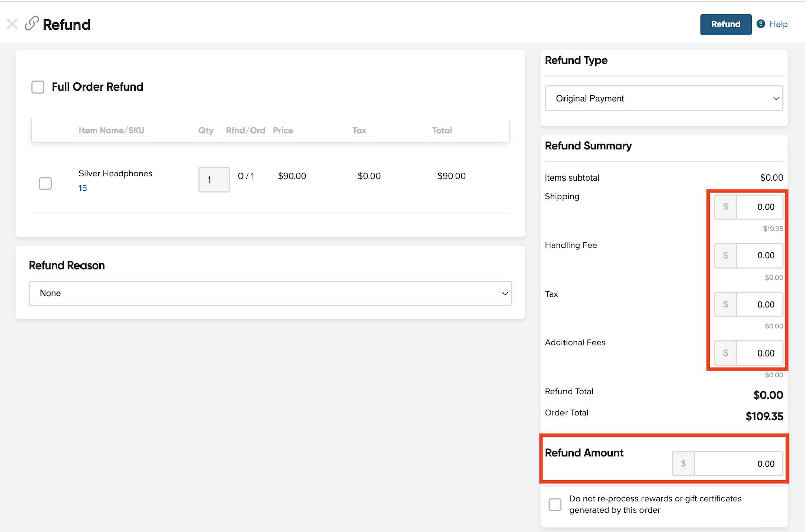Open the Refund Type Original Payment dropdown
The height and width of the screenshot is (532, 805).
tap(664, 98)
